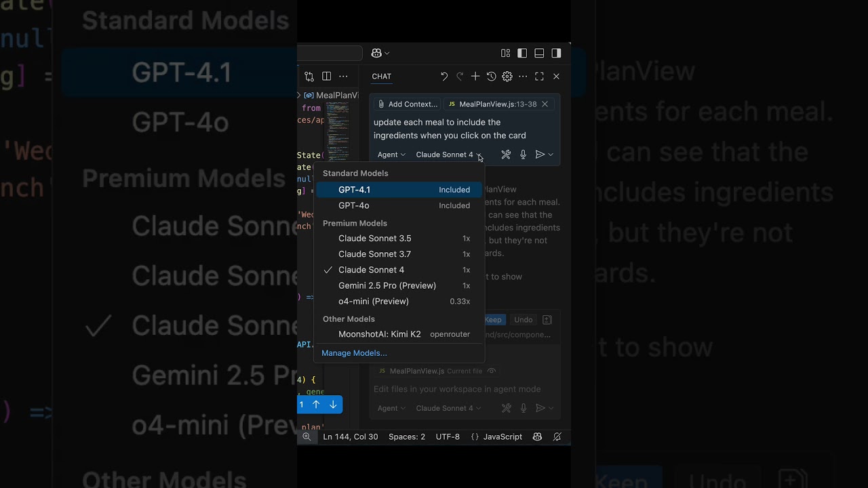Open the Agent mode dropdown
Viewport: 868px width, 488px height.
point(391,155)
